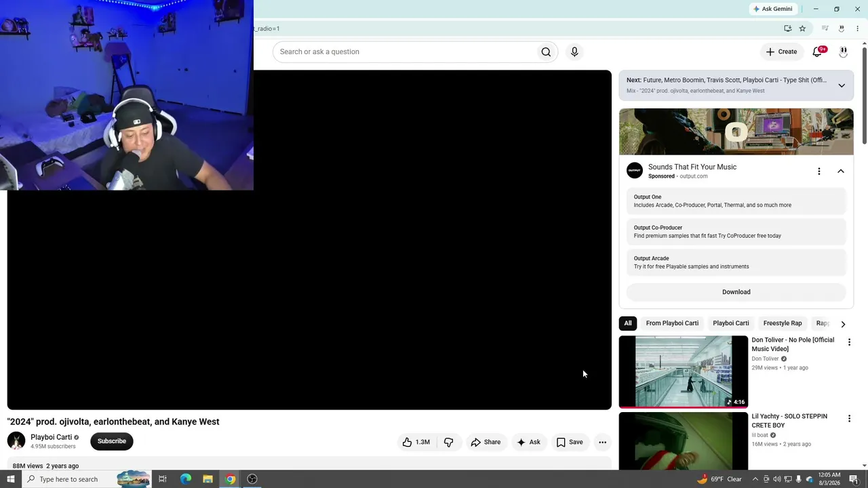Open the Don Toliver channel name
This screenshot has height=488, width=868.
pos(765,359)
